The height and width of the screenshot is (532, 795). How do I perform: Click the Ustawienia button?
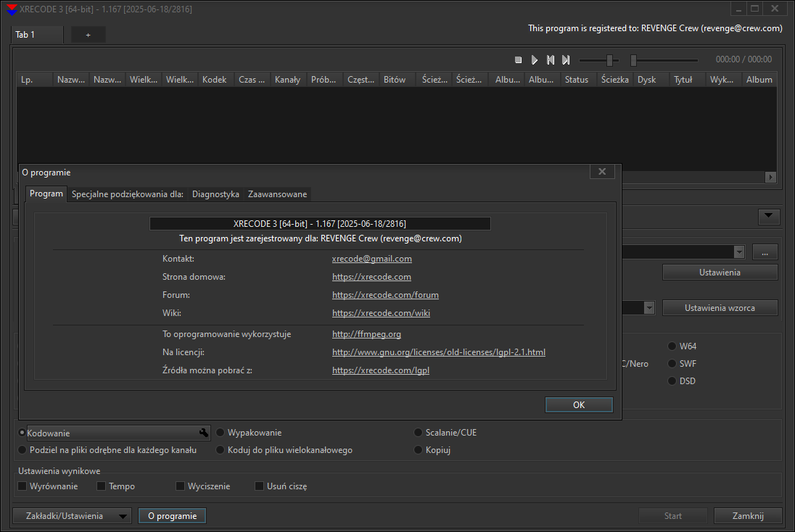720,272
